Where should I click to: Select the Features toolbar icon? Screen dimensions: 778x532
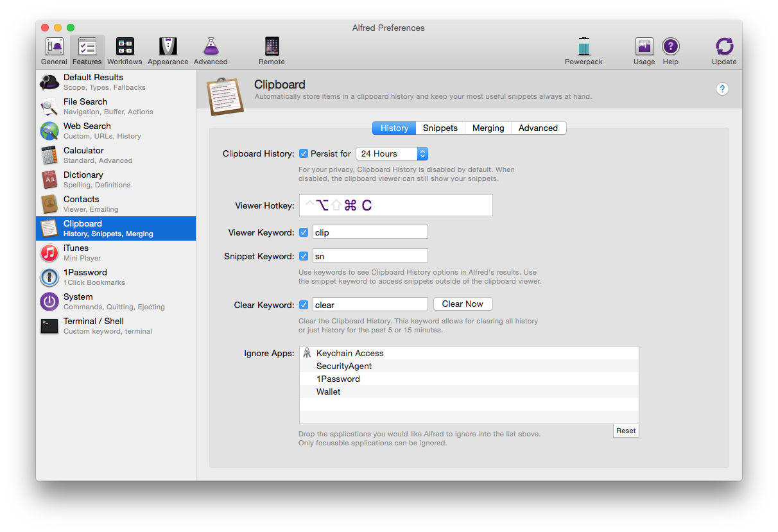[87, 47]
